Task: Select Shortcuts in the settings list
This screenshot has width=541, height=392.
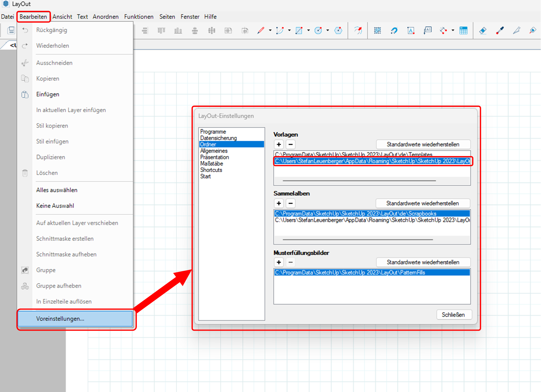Action: (x=211, y=170)
